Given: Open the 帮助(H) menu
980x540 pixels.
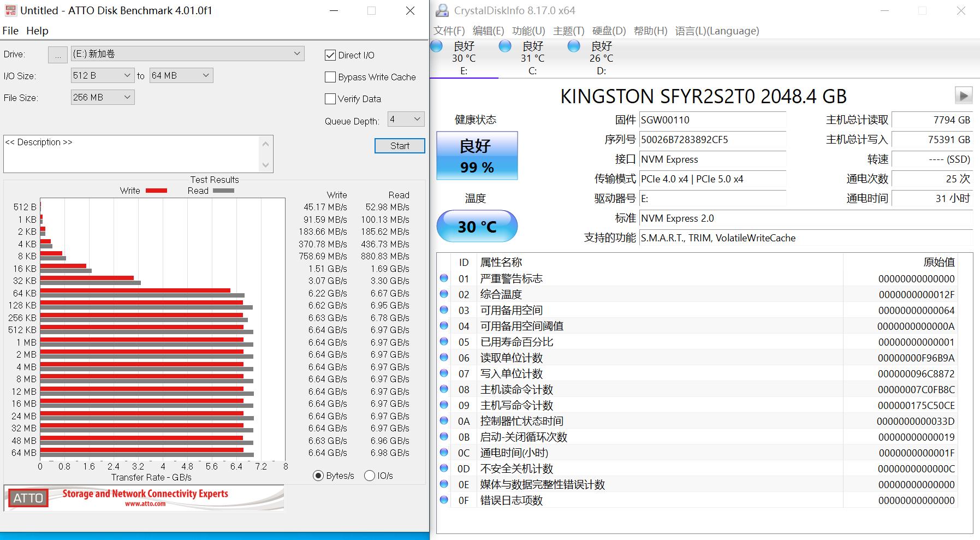Looking at the screenshot, I should [650, 31].
